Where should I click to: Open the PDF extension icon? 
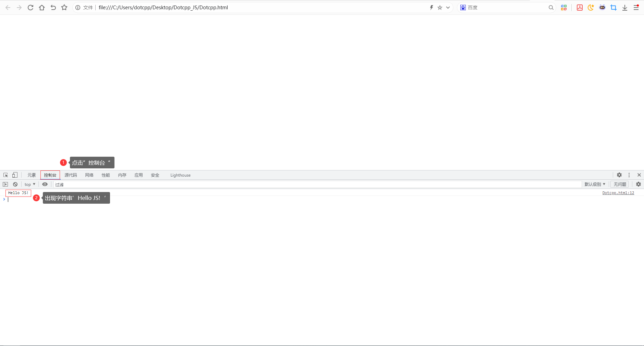(580, 7)
